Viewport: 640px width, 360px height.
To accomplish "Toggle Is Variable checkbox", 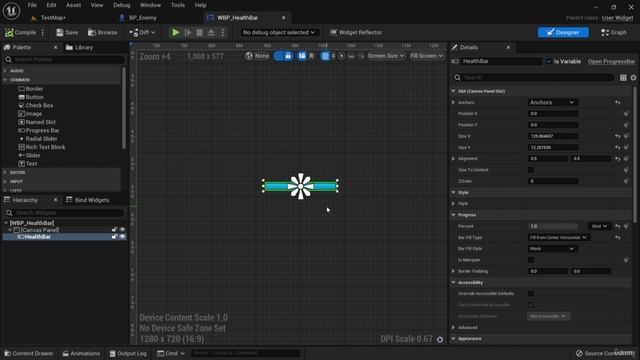I will [x=549, y=61].
